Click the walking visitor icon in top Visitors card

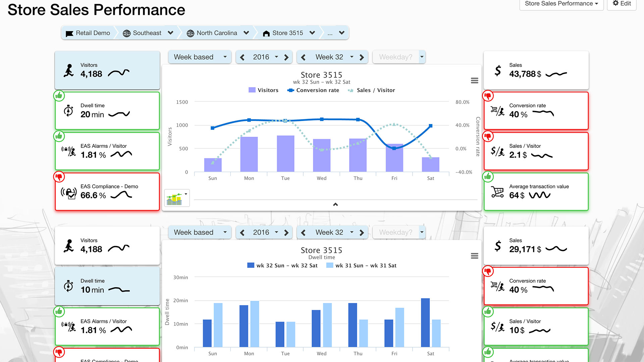coord(69,70)
